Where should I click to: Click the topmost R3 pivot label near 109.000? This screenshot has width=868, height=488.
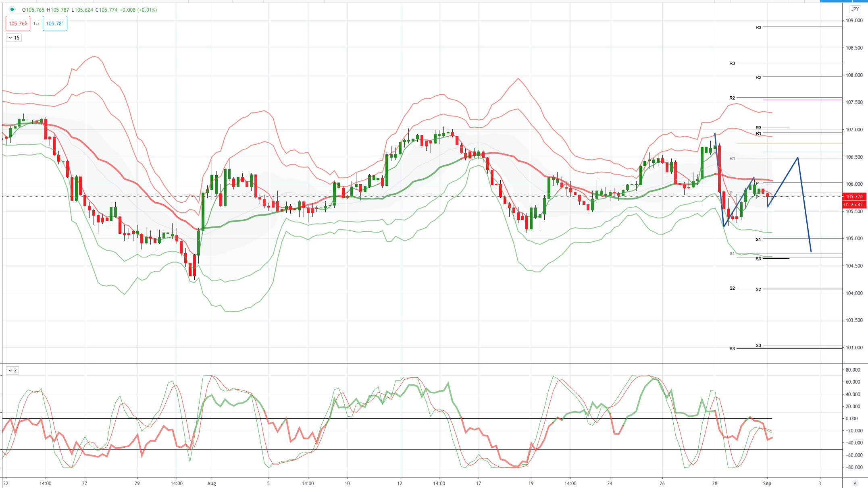pyautogui.click(x=758, y=27)
